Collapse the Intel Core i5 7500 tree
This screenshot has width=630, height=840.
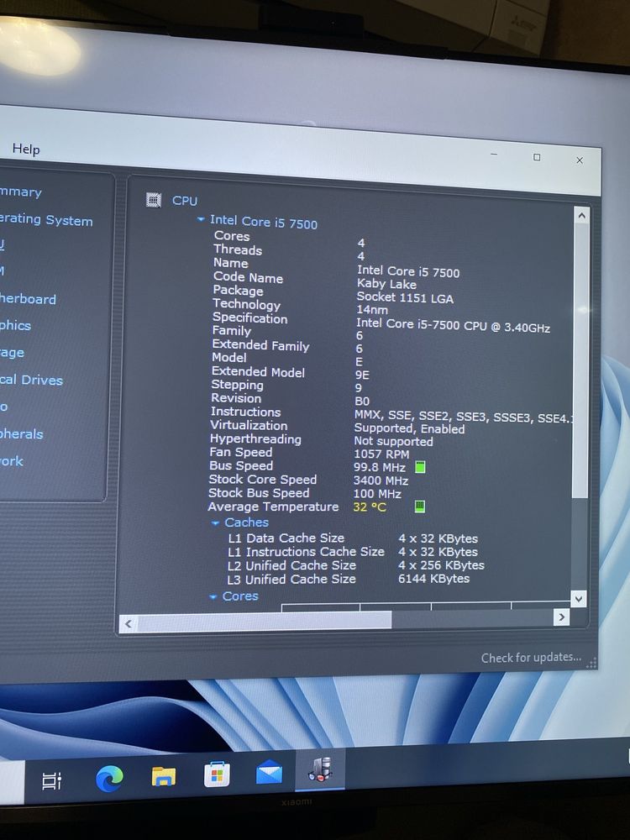[201, 219]
